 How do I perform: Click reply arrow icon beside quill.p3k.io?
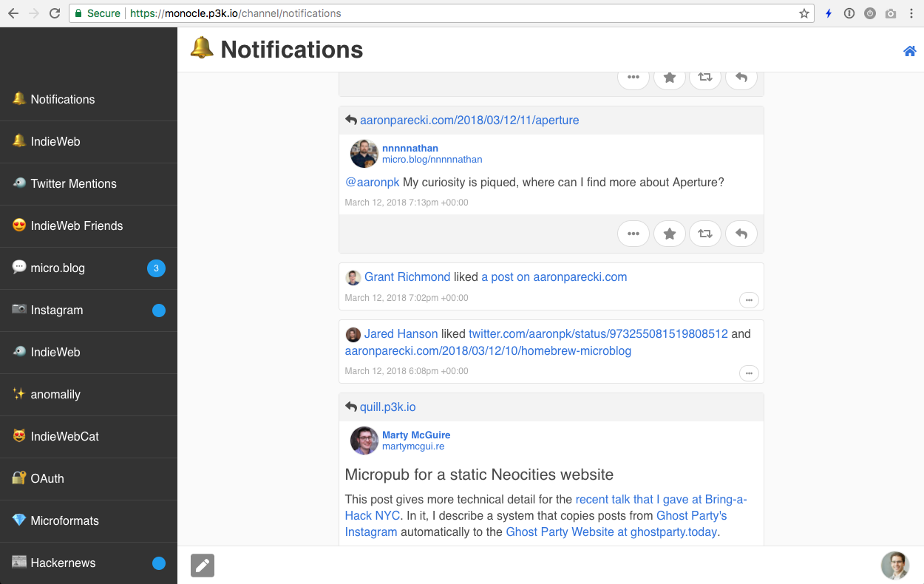[x=351, y=407]
